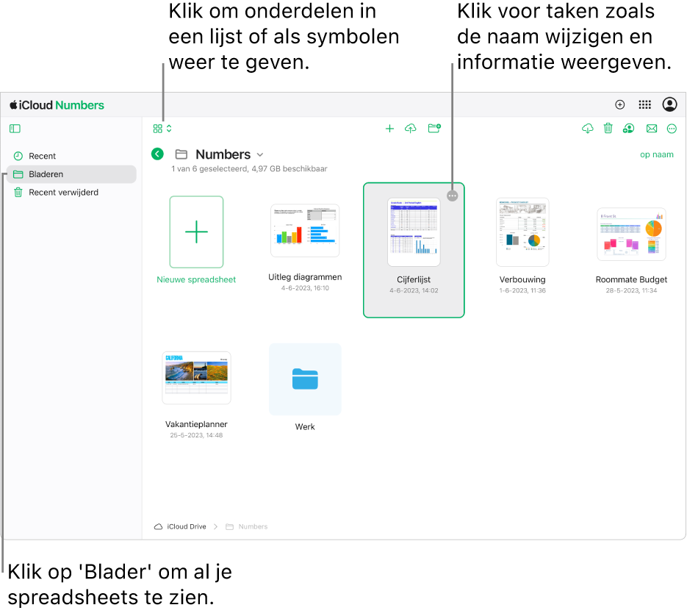Switch to Recent in the sidebar

(41, 155)
